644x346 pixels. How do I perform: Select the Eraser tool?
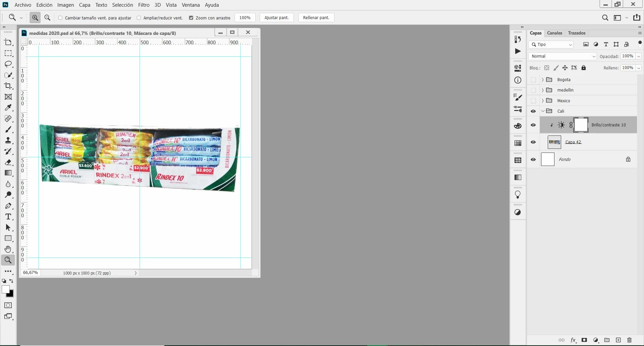tap(8, 162)
